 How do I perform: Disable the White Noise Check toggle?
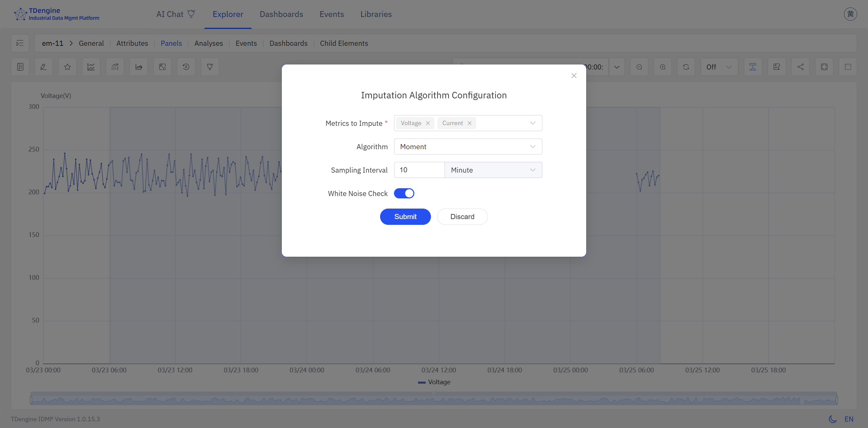pos(404,193)
